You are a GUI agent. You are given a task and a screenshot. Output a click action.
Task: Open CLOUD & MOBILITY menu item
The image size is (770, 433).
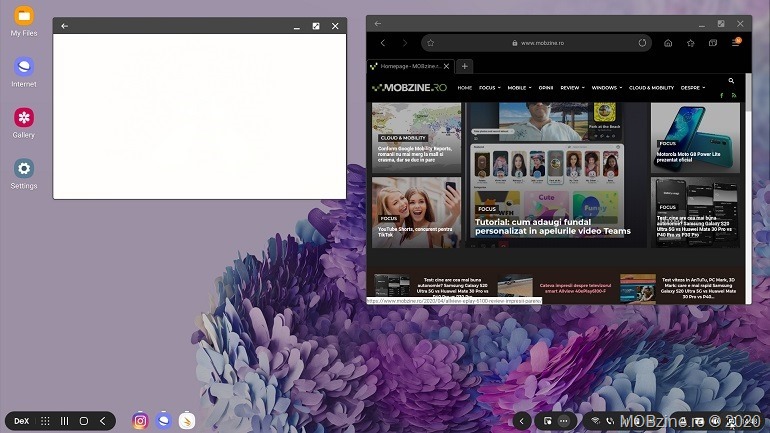(x=651, y=88)
